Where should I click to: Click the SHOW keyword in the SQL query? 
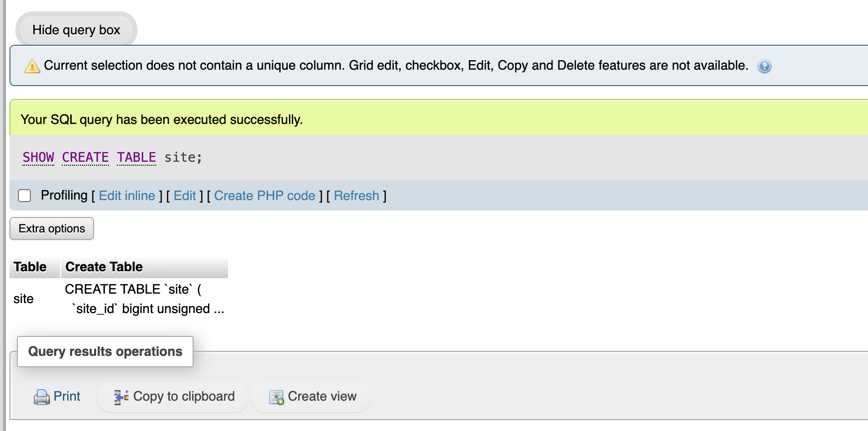(38, 157)
